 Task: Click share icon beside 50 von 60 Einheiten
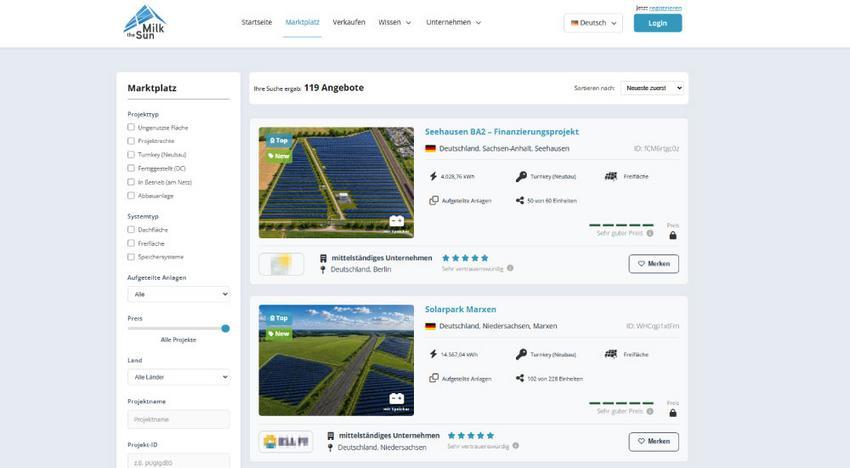(x=520, y=201)
